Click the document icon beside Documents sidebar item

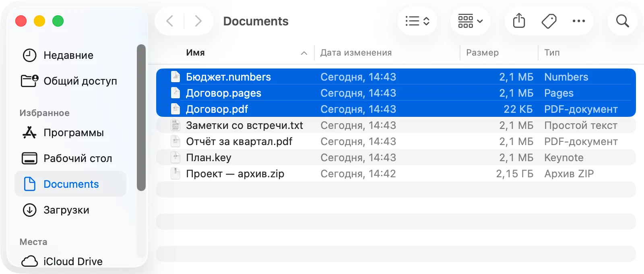29,184
